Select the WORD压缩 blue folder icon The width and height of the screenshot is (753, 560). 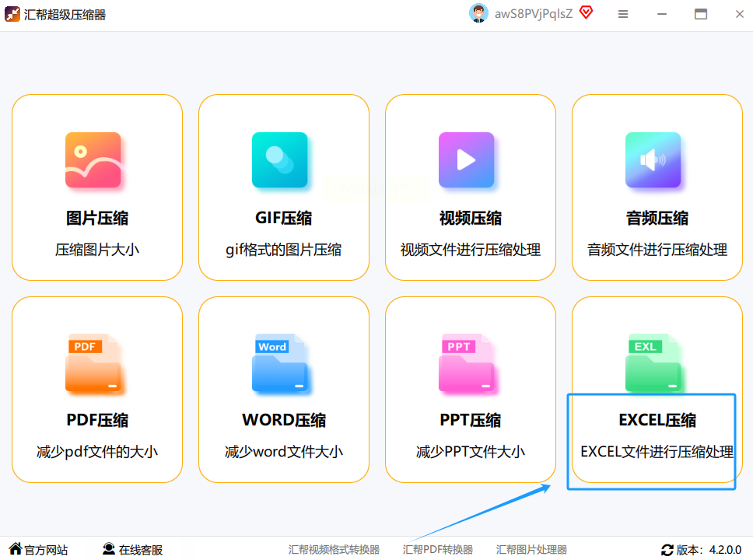coord(280,363)
